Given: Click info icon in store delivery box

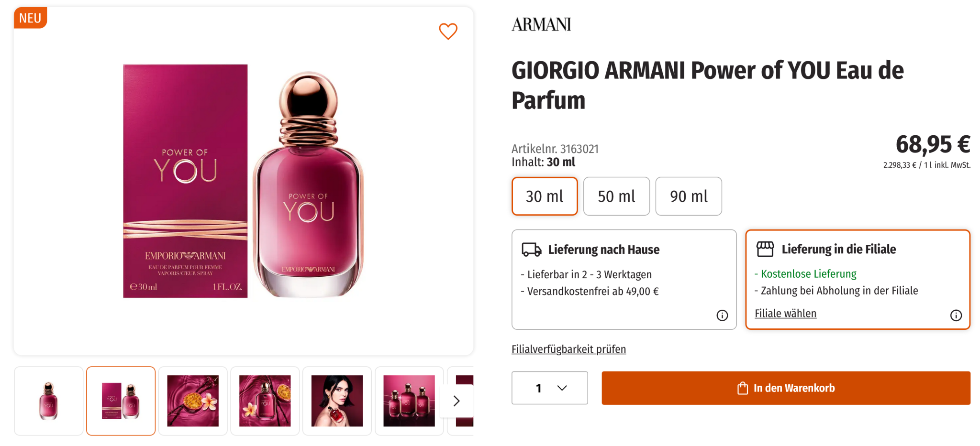Looking at the screenshot, I should (x=956, y=315).
